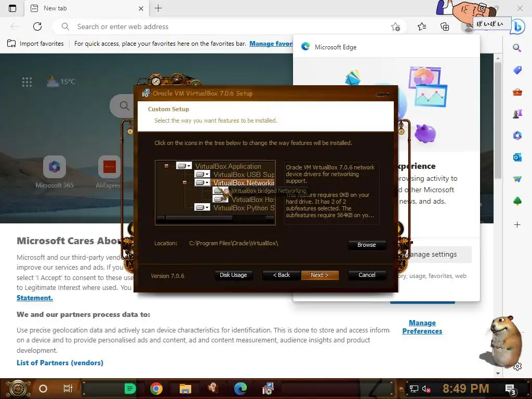Open VirtualBox USB Support feature dropdown

(202, 175)
